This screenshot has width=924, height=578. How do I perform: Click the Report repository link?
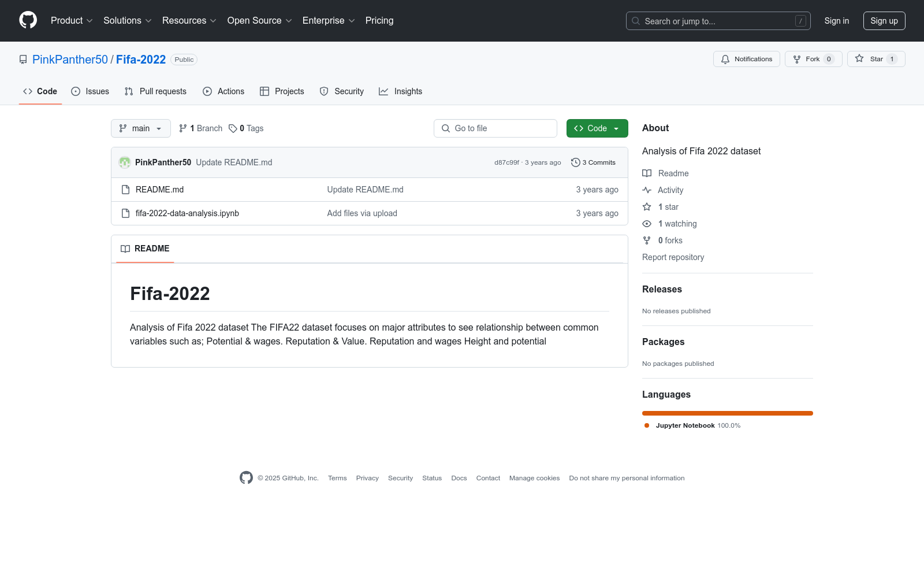[x=673, y=257]
